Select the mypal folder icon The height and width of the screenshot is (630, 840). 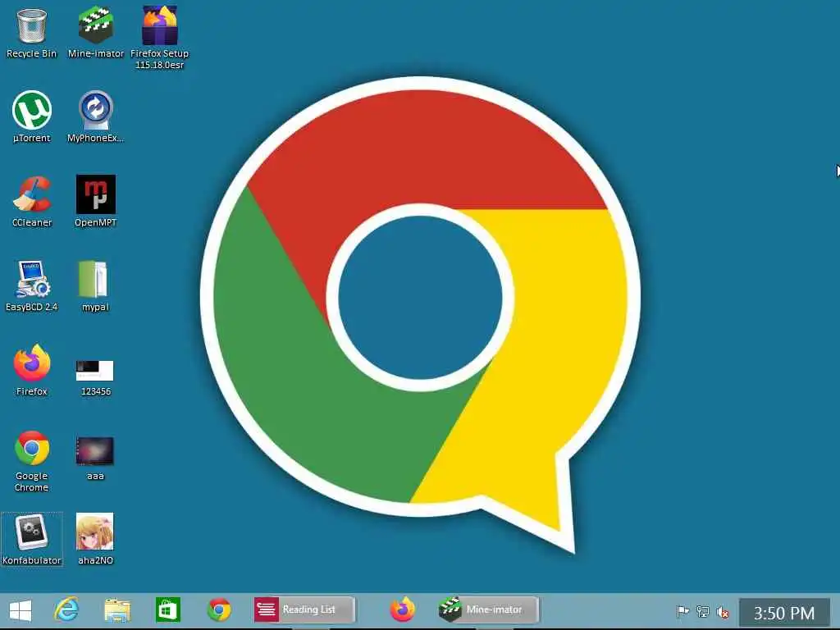coord(95,286)
